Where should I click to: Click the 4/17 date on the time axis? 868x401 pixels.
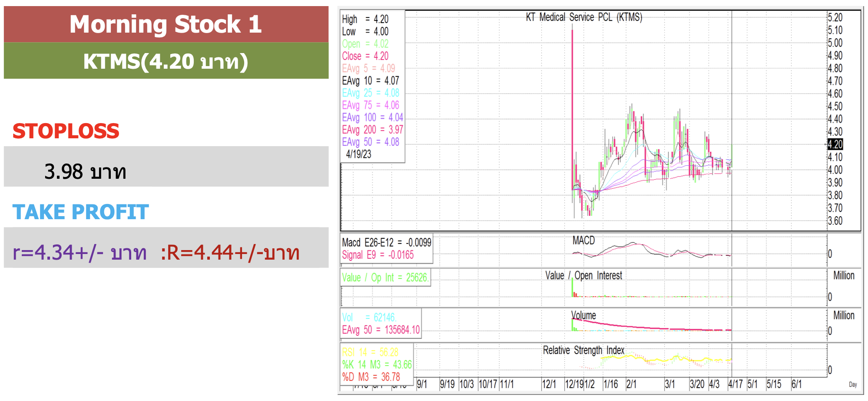point(735,384)
